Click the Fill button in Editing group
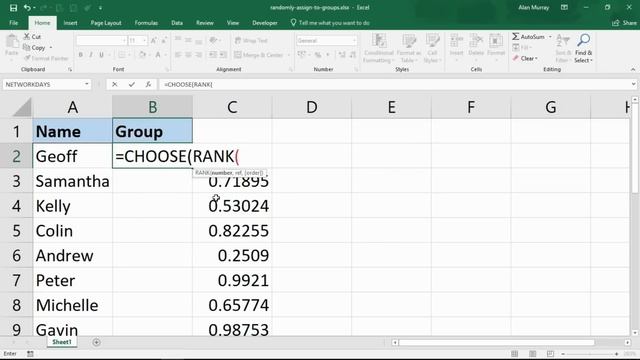The width and height of the screenshot is (640, 360). point(521,48)
